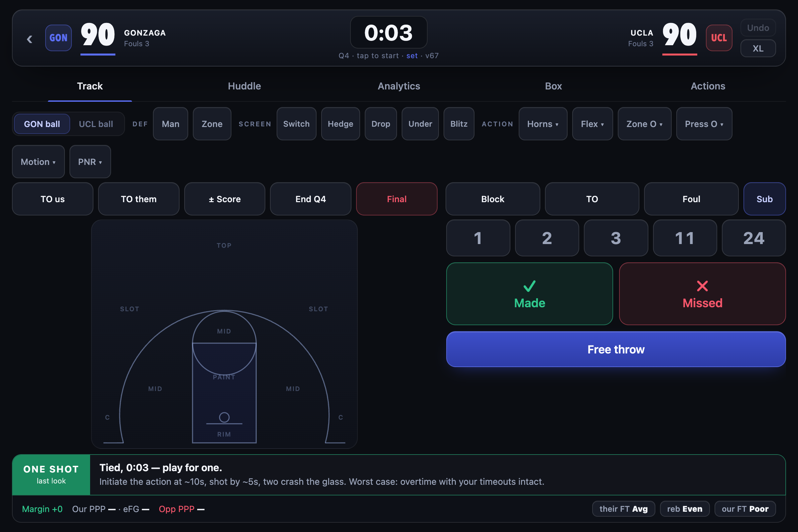
Task: Select UCL ball possession
Action: point(96,124)
